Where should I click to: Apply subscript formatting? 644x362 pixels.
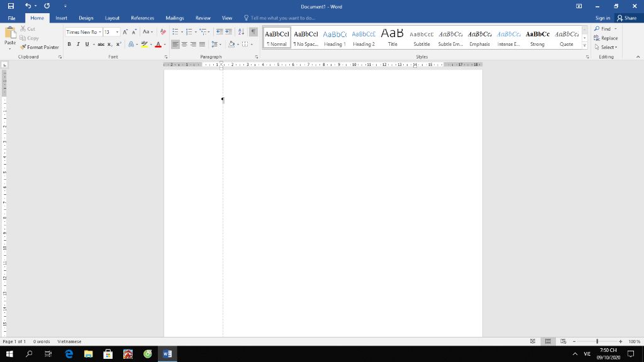pyautogui.click(x=109, y=45)
